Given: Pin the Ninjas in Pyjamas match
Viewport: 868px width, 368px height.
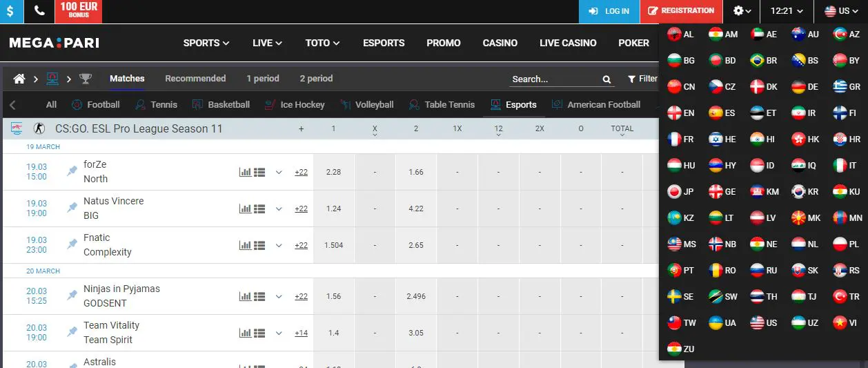Looking at the screenshot, I should click(72, 296).
